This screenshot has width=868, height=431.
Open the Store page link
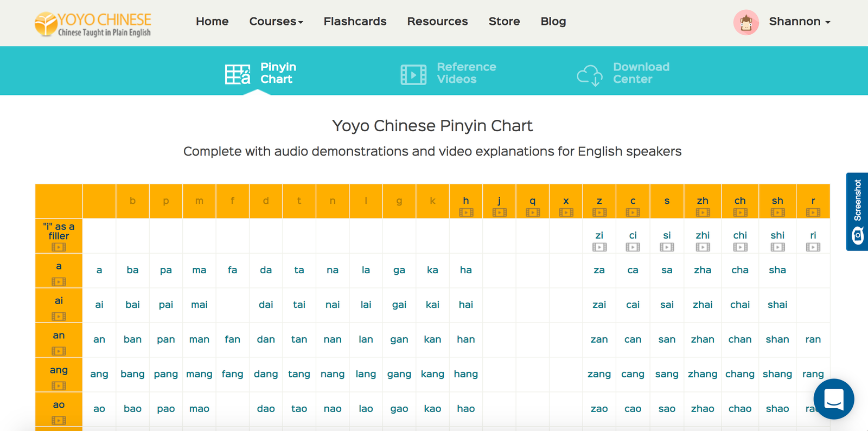pos(504,22)
